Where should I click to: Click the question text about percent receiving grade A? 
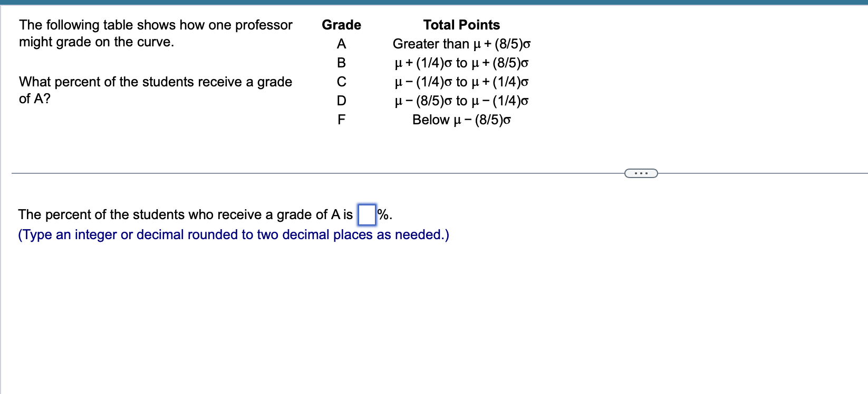[156, 90]
